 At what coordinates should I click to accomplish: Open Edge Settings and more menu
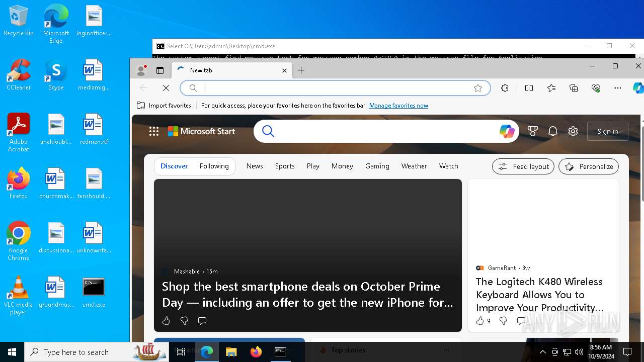[618, 88]
